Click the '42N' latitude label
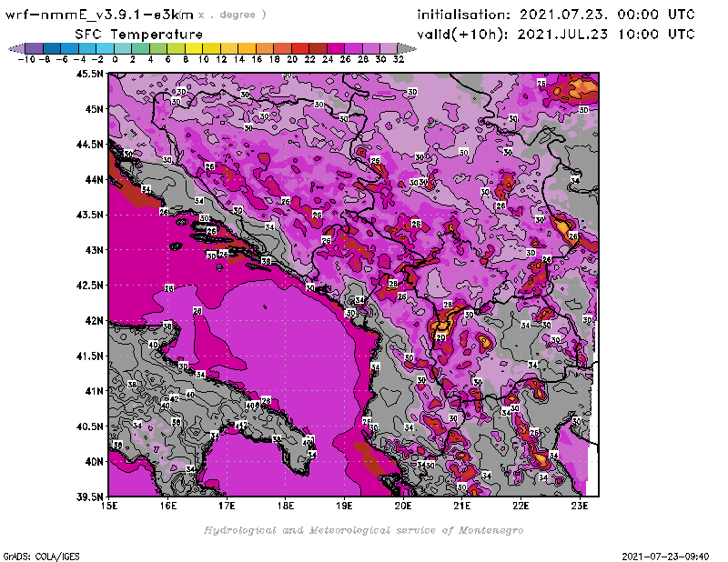The width and height of the screenshot is (728, 562). coord(94,321)
